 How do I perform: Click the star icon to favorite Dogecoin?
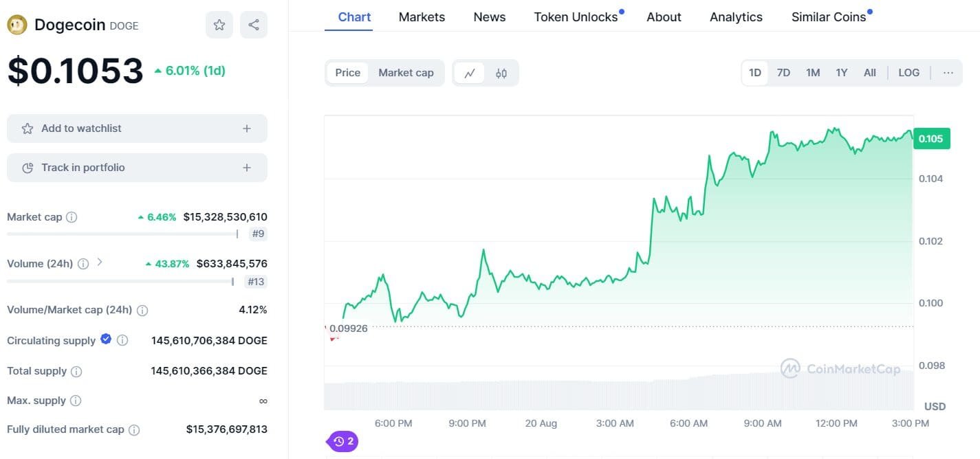(x=219, y=24)
